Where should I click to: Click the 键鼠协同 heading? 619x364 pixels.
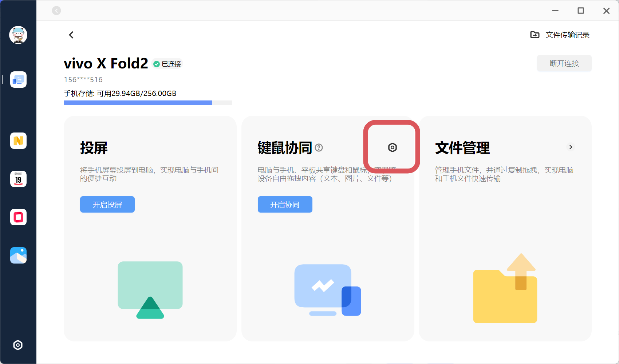click(x=285, y=148)
